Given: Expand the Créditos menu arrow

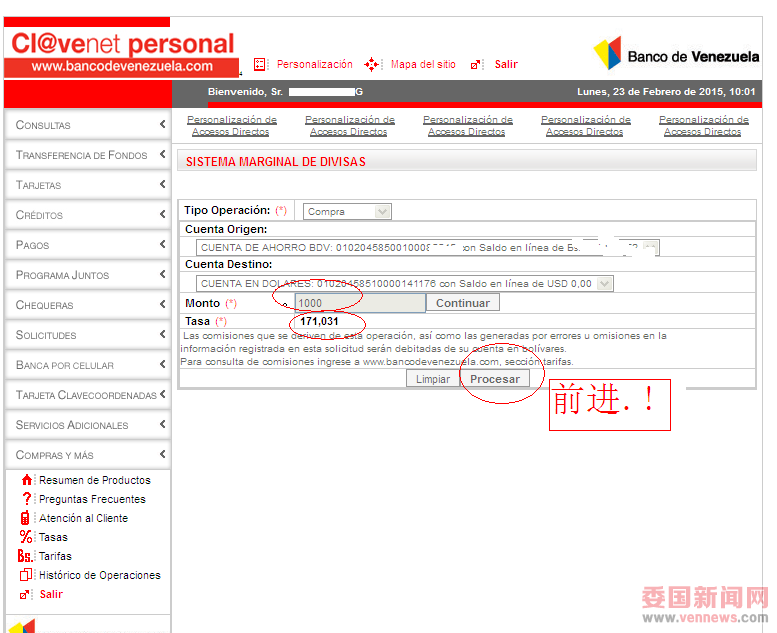Looking at the screenshot, I should tap(163, 214).
